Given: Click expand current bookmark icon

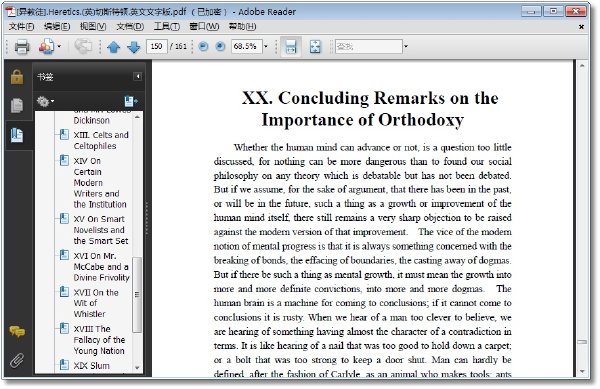Looking at the screenshot, I should point(131,101).
